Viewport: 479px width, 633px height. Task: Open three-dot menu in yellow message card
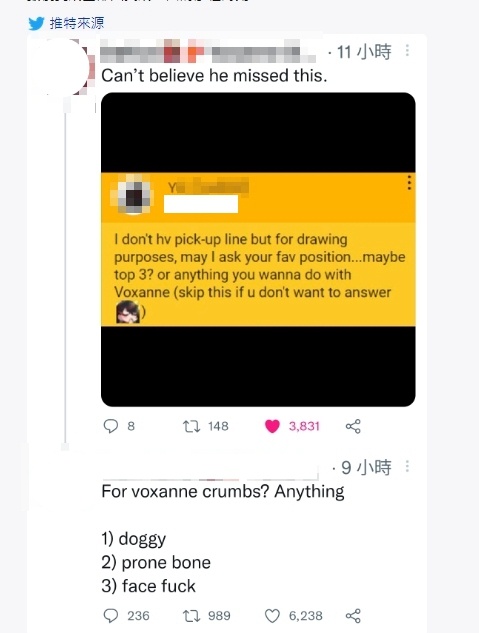click(409, 182)
